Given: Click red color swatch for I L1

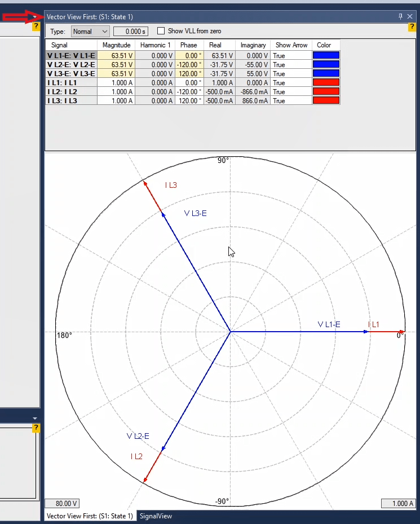Looking at the screenshot, I should pyautogui.click(x=326, y=82).
